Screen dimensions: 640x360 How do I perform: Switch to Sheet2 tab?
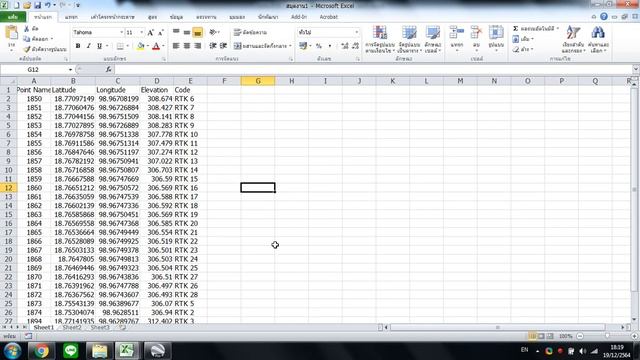tap(72, 327)
